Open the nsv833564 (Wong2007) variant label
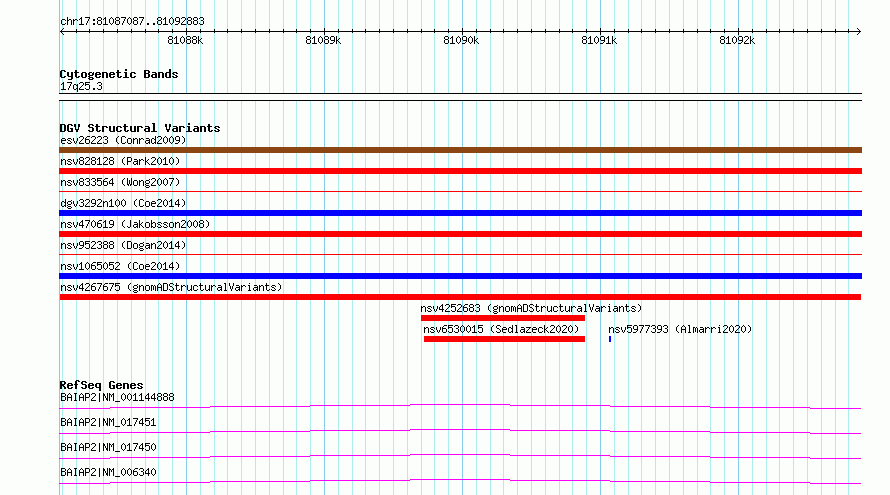Screen dimensions: 890x495 pos(120,182)
